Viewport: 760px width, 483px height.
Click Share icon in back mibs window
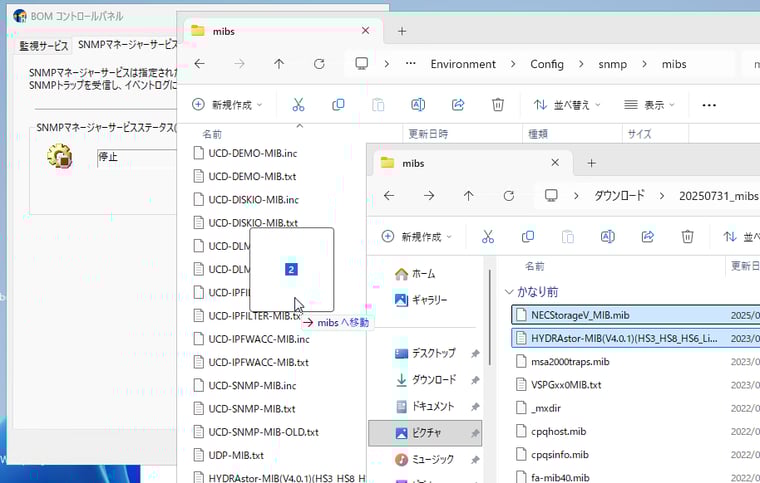(458, 105)
